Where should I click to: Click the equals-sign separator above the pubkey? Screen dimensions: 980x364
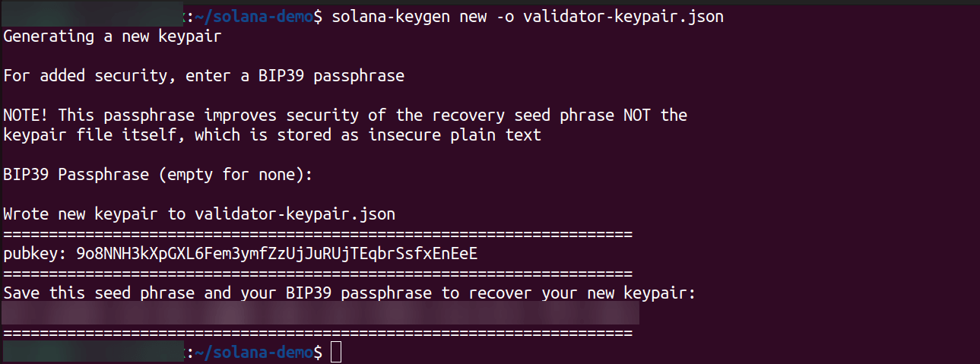coord(318,233)
